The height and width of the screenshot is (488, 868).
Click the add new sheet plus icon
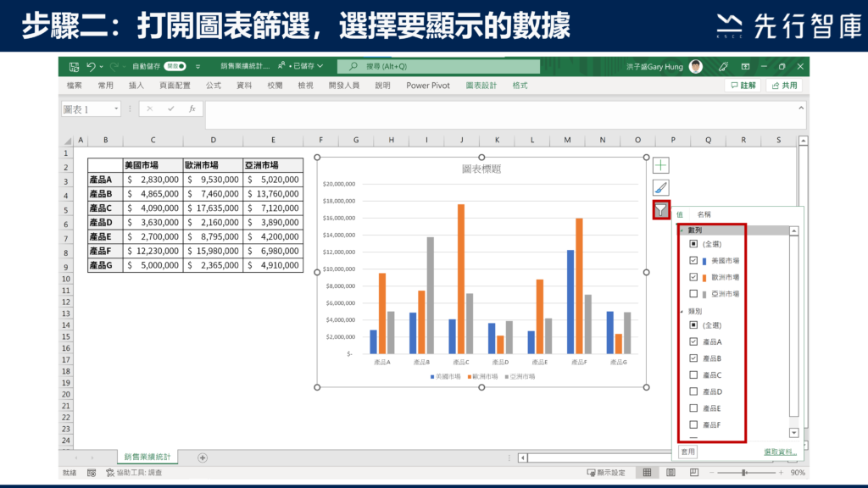203,457
